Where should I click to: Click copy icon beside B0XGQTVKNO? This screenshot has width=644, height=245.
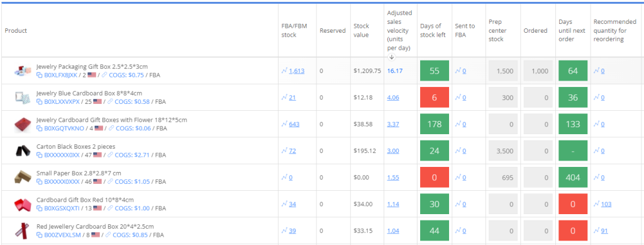(x=40, y=128)
